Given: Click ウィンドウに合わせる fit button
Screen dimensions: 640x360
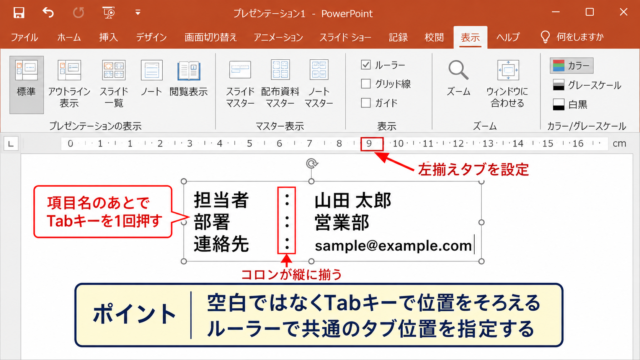Looking at the screenshot, I should 507,84.
